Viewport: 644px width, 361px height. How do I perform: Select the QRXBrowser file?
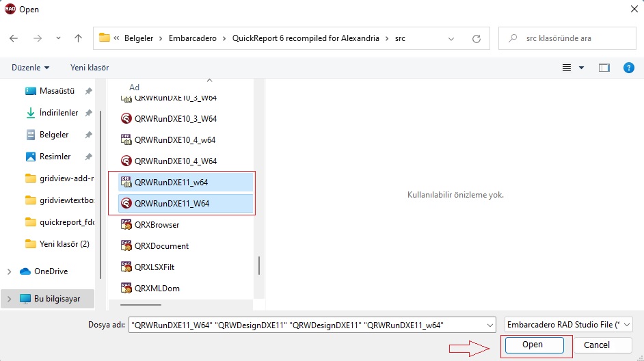157,225
